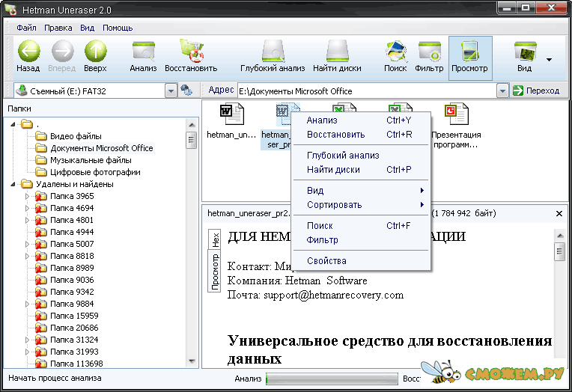Viewport: 572px width, 392px height.
Task: Expand Папка 4801 in the tree
Action: pyautogui.click(x=27, y=220)
